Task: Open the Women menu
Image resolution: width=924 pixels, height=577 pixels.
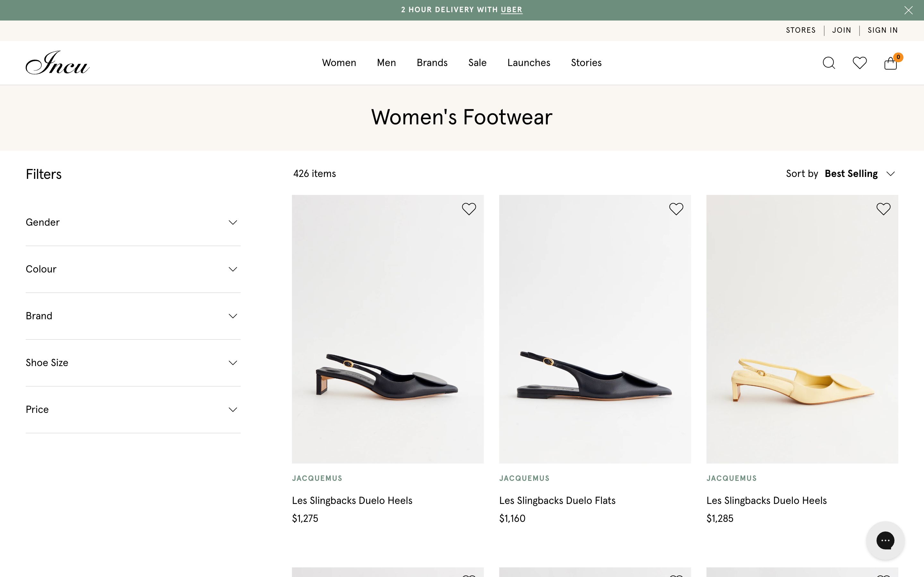Action: (x=339, y=63)
